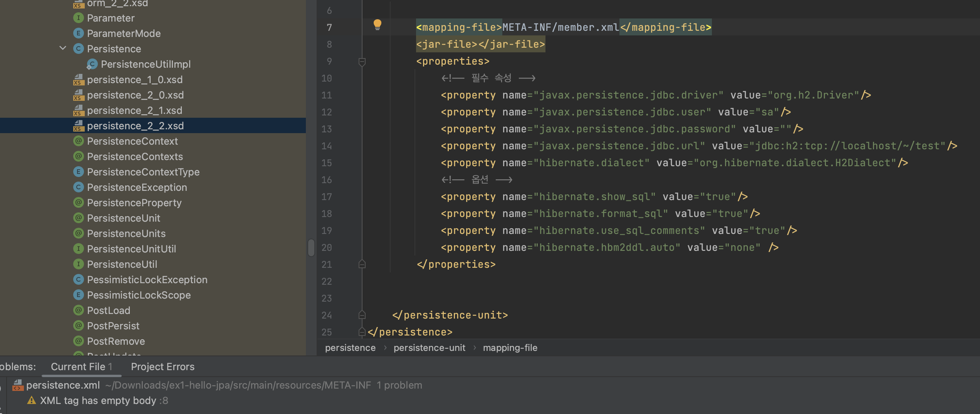Click the PersistenceContexts annotation icon
The width and height of the screenshot is (980, 414).
[x=79, y=156]
